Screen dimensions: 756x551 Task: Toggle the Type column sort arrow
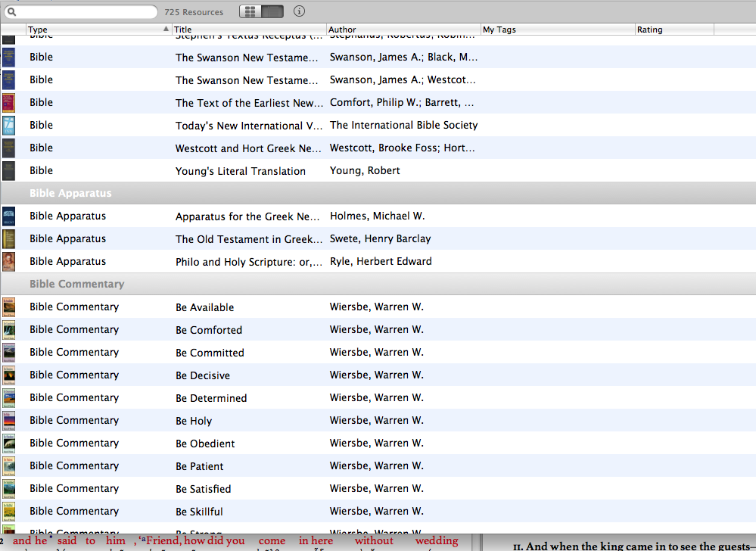coord(166,29)
